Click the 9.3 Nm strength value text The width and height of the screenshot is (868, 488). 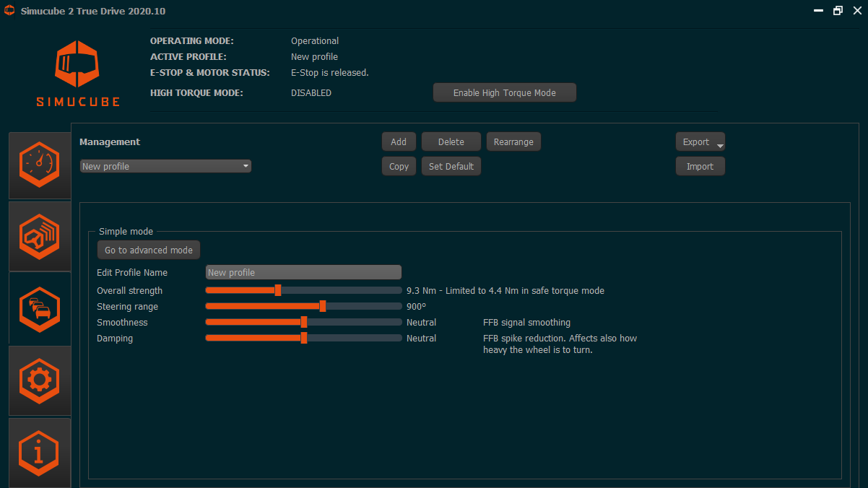click(505, 291)
